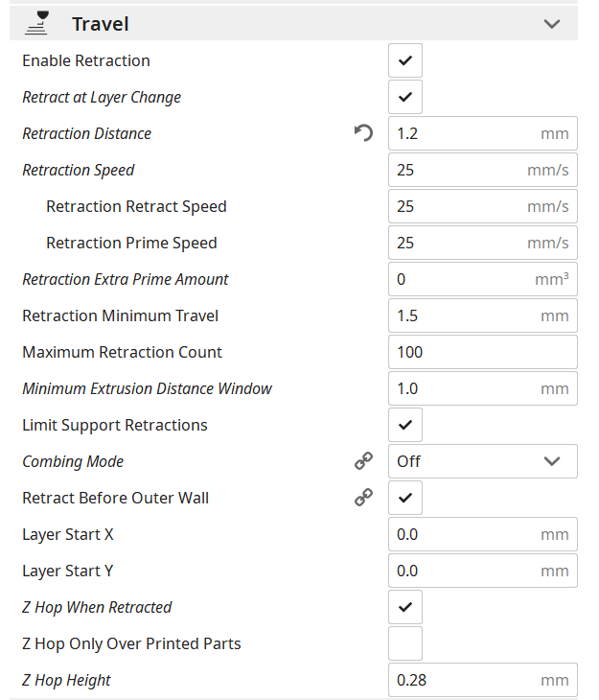The height and width of the screenshot is (700, 599).
Task: Select the Maximum Retraction Count field
Action: click(482, 352)
